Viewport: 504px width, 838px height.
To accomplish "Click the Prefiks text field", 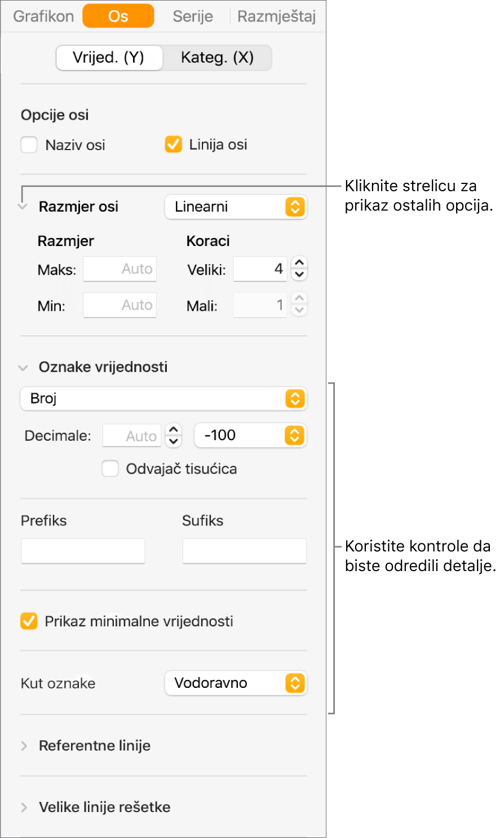I will (83, 551).
